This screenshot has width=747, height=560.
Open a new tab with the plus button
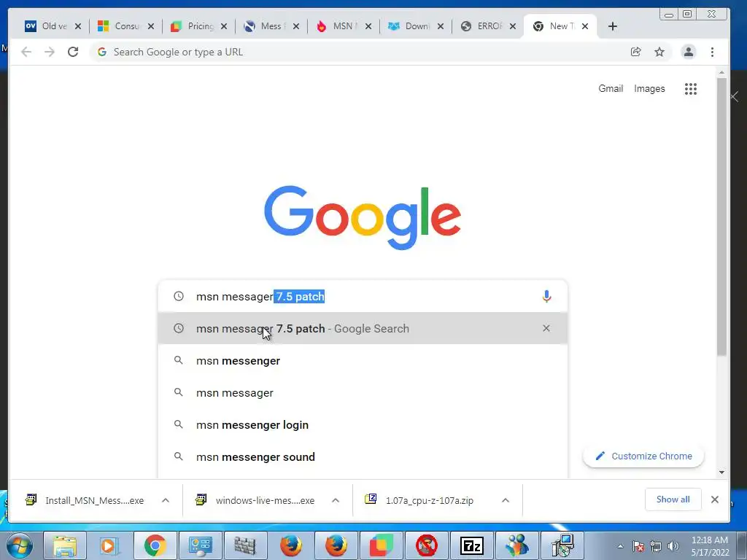613,26
